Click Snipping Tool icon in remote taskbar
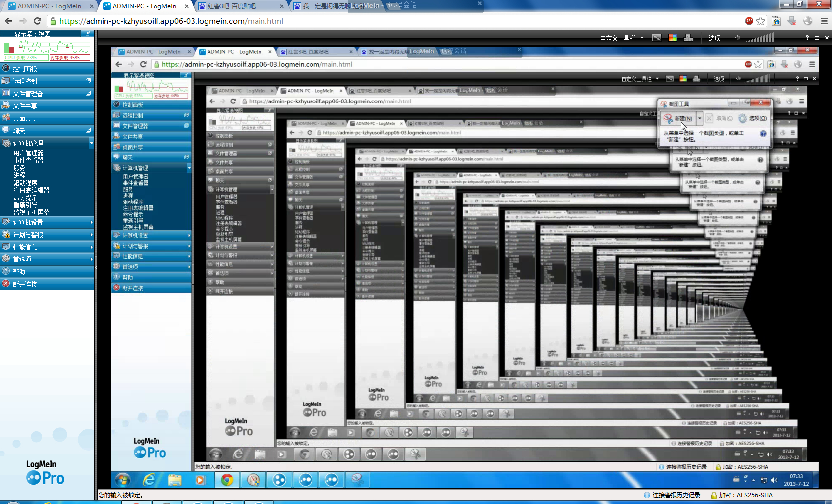 pos(357,480)
